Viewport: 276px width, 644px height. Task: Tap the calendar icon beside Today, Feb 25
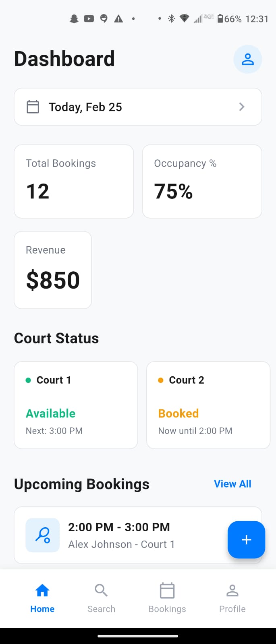point(33,107)
